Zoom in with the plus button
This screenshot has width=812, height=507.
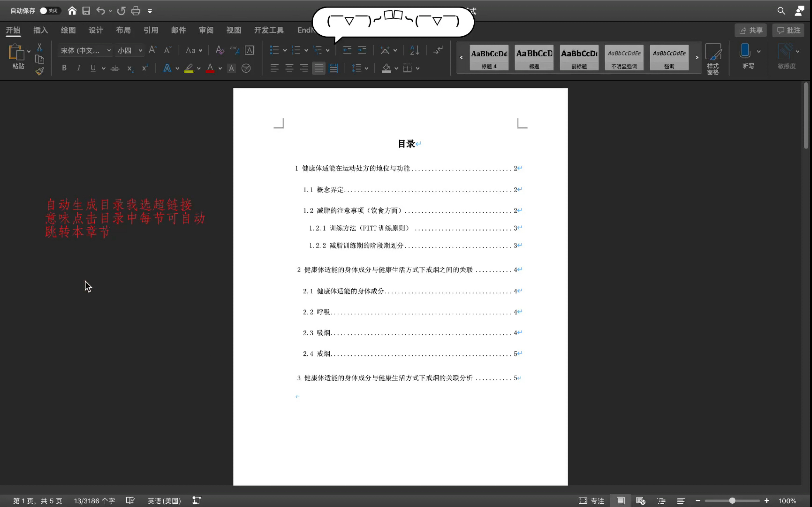point(767,501)
